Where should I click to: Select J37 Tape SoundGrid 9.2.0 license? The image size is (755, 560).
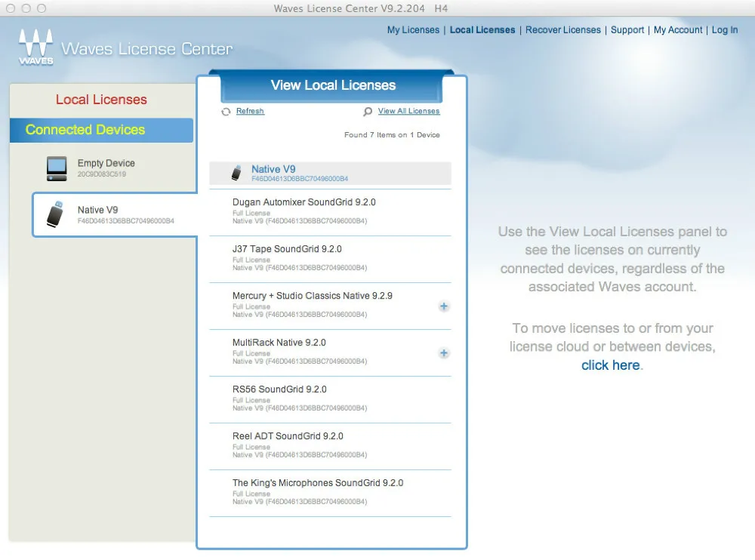pyautogui.click(x=331, y=259)
